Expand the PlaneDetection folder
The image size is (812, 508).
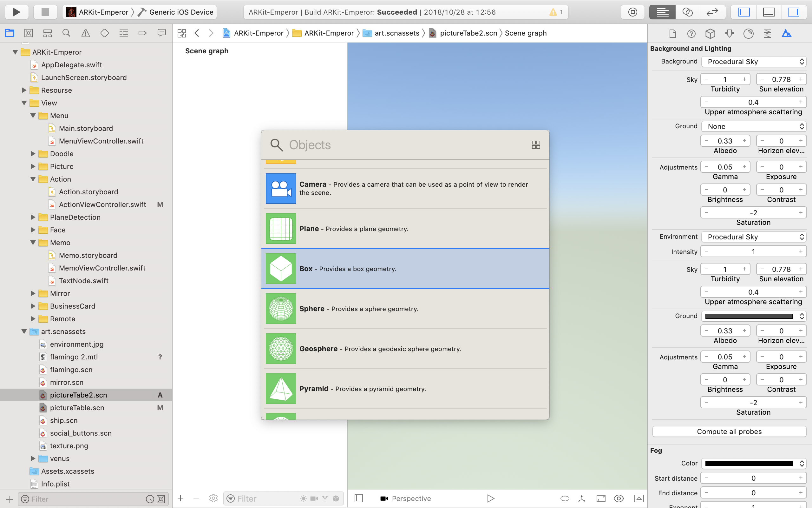(33, 217)
